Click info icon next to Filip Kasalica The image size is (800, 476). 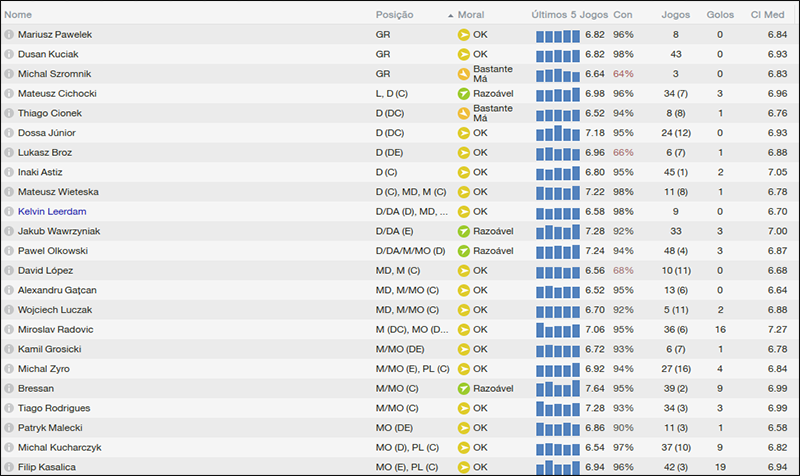point(10,467)
